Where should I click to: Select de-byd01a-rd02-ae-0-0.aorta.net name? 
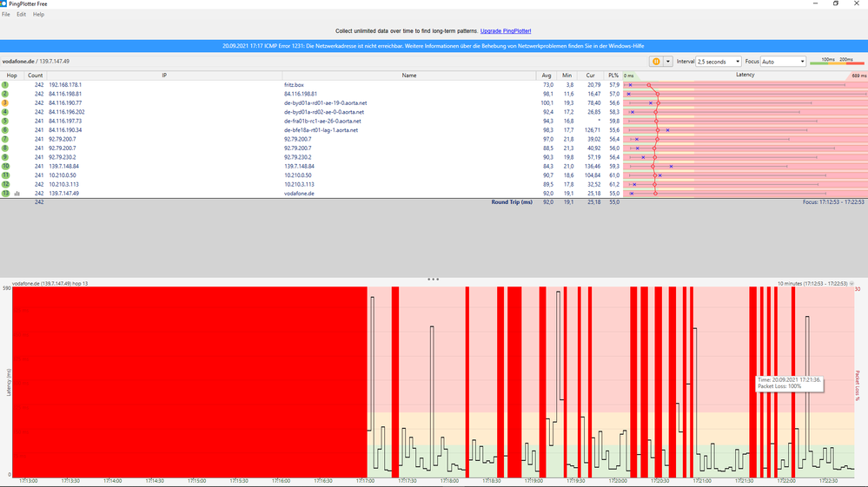(324, 112)
